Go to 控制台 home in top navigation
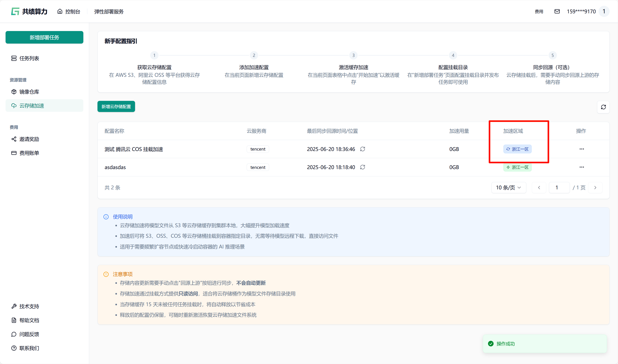The image size is (618, 364). pos(69,11)
